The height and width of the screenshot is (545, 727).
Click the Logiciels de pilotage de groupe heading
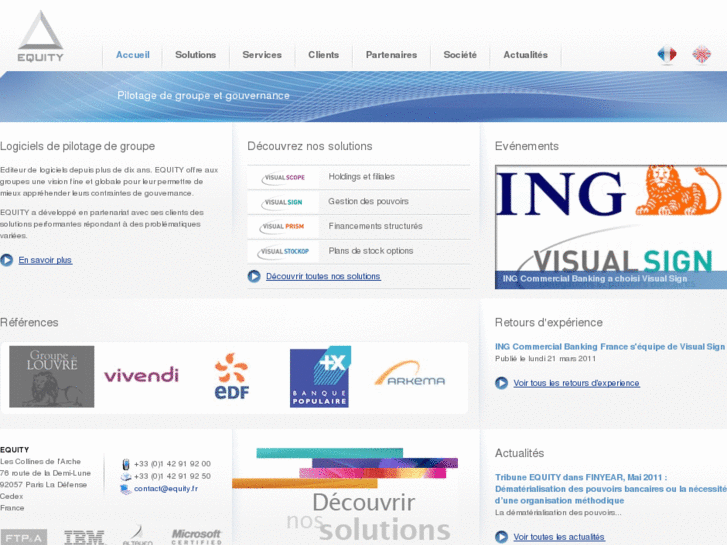77,146
